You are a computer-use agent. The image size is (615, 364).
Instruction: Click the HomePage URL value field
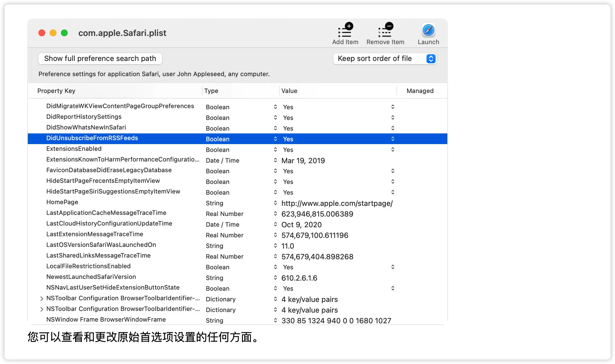point(337,203)
